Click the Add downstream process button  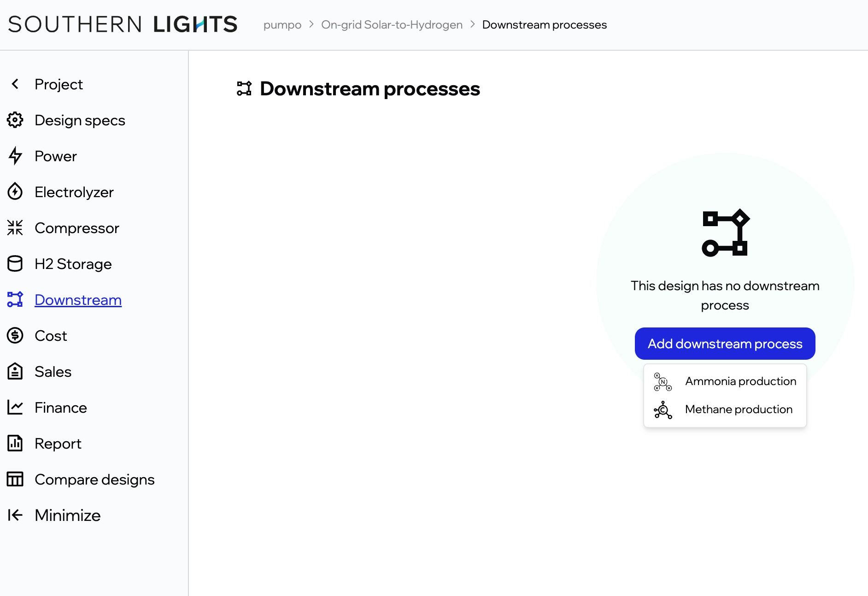click(725, 344)
